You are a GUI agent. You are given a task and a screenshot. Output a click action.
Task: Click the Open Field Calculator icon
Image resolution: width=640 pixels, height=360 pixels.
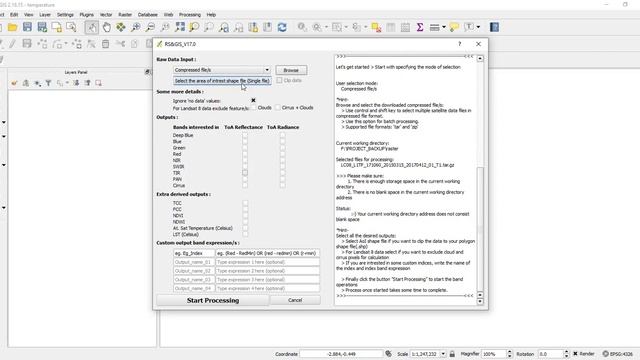click(x=405, y=27)
